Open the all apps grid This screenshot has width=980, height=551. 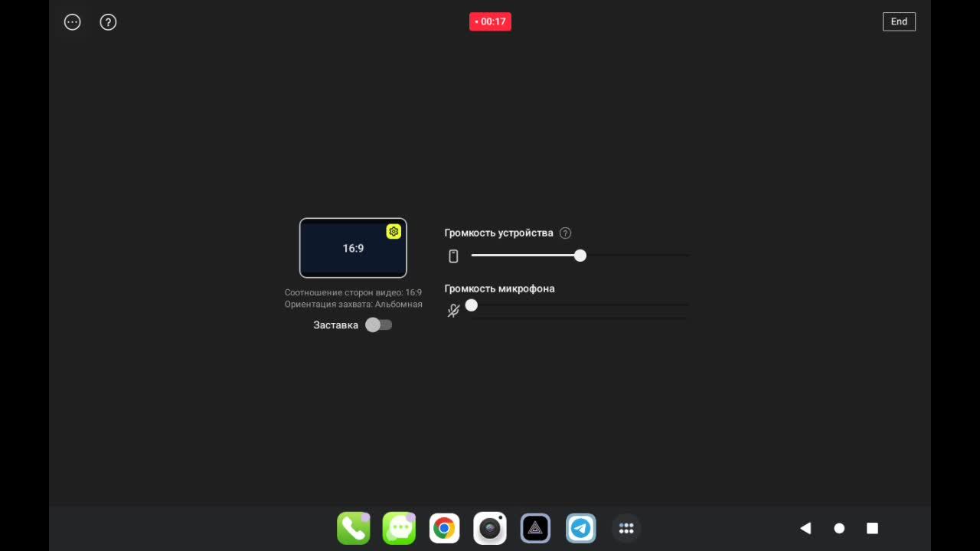pos(626,528)
